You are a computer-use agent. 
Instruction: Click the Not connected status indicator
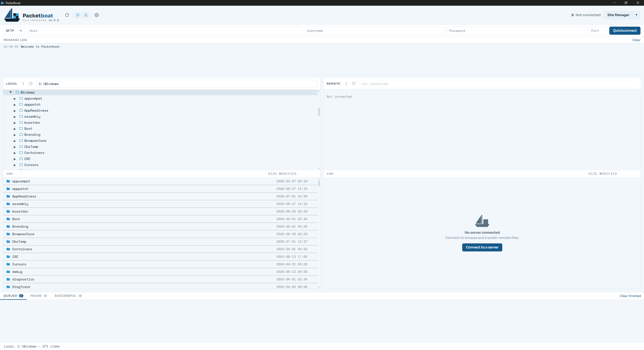coord(586,15)
